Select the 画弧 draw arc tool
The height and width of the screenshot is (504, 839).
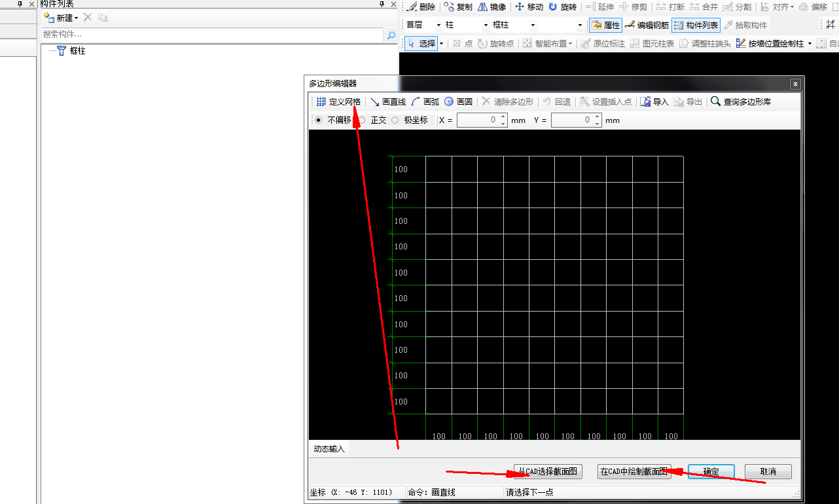[x=425, y=102]
